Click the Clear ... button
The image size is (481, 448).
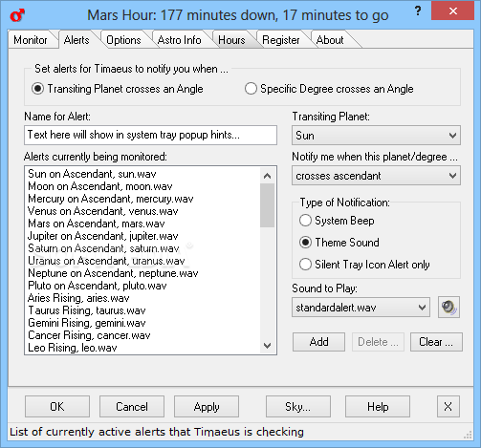click(436, 342)
